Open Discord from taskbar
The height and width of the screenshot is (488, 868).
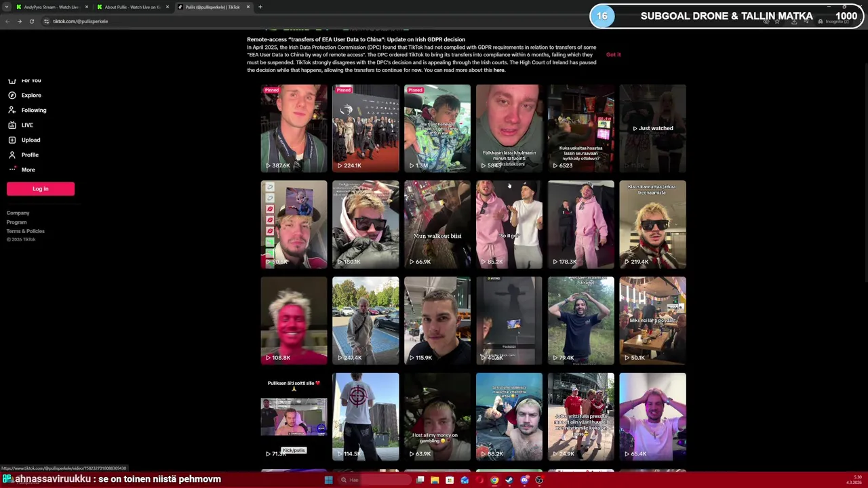click(524, 480)
